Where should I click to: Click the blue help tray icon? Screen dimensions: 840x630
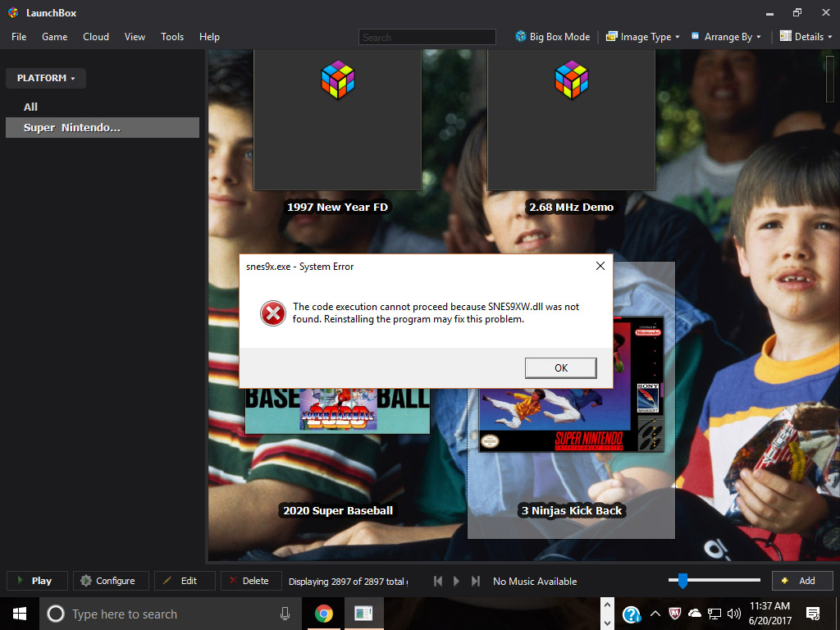coord(632,614)
